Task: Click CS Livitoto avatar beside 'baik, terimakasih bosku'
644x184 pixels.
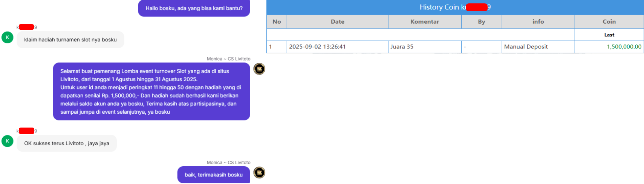Action: pos(259,173)
